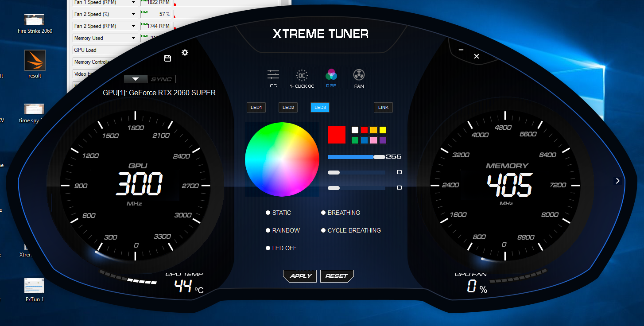The width and height of the screenshot is (644, 326).
Task: Choose the orange preset swatch
Action: tap(373, 130)
